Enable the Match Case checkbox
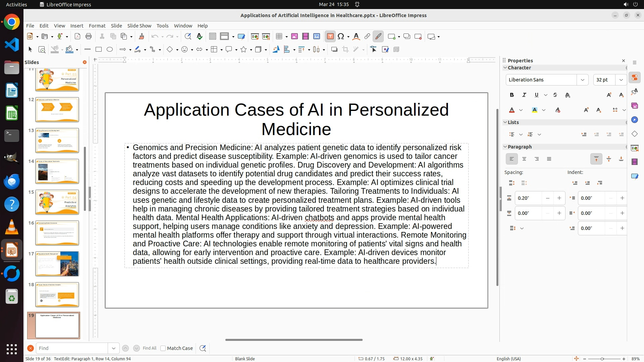Screen dimensions: 644x362 (163, 348)
